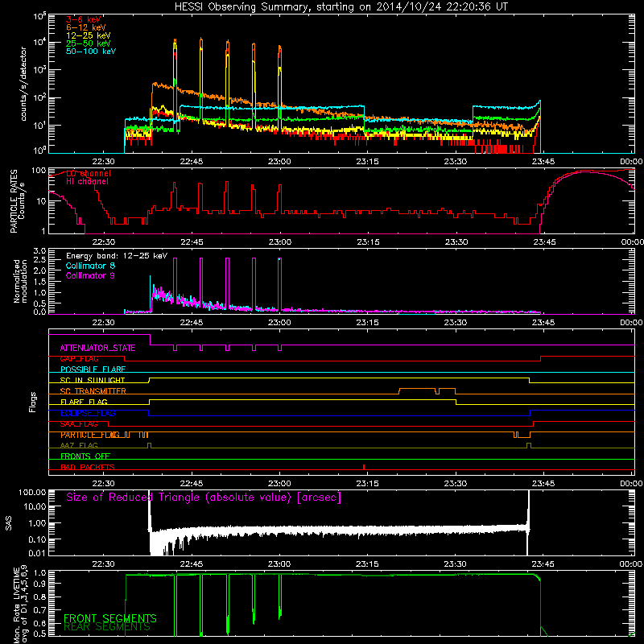The width and height of the screenshot is (644, 644).
Task: Click the HESSI Observing Summary title text
Action: [341, 7]
